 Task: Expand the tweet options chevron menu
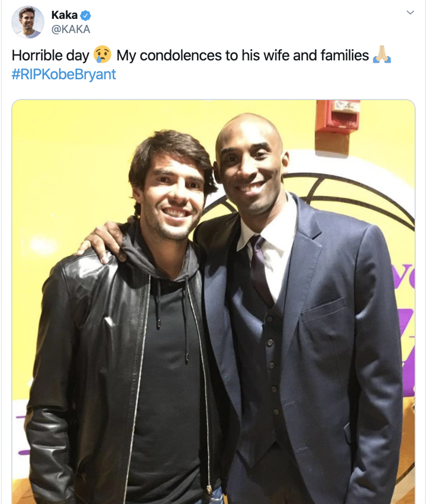coord(410,12)
